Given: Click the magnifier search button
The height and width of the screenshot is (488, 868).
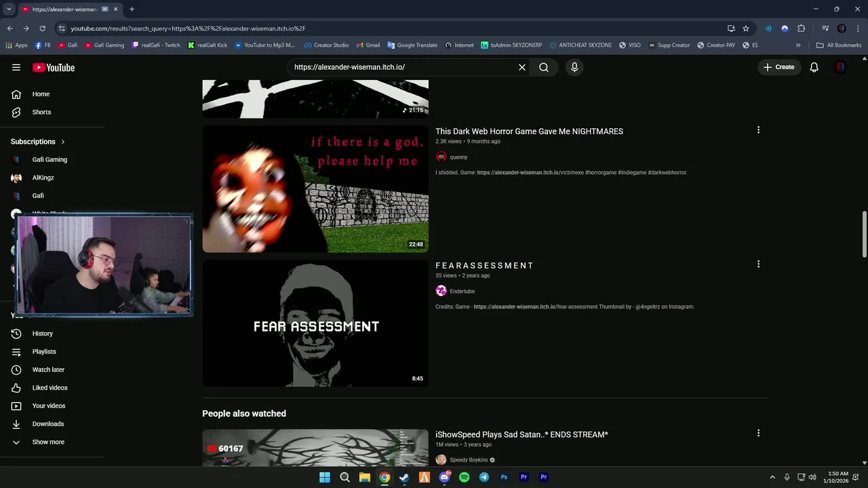Looking at the screenshot, I should [x=544, y=67].
